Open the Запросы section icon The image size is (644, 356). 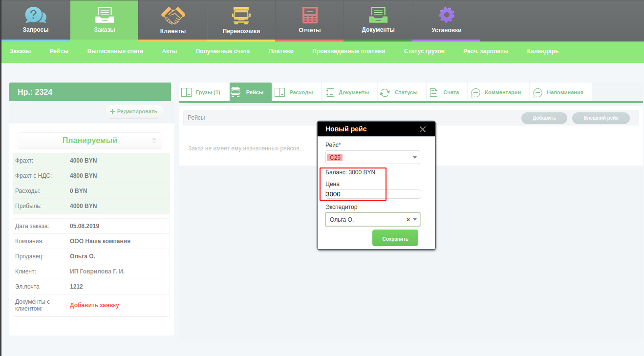click(36, 15)
